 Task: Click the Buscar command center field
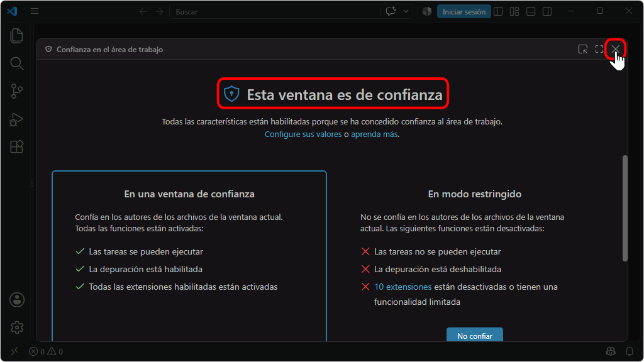click(275, 12)
